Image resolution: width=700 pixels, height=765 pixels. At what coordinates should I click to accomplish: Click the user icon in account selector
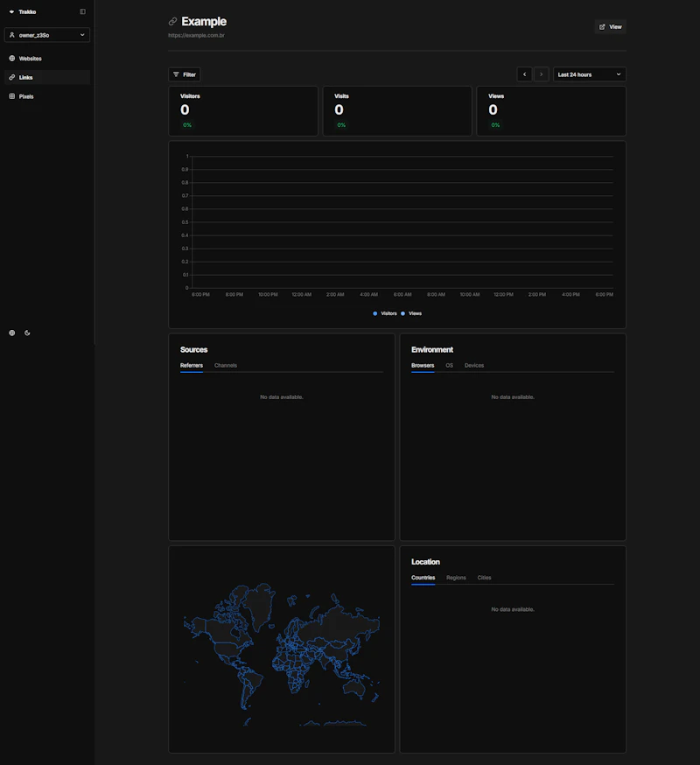click(12, 35)
